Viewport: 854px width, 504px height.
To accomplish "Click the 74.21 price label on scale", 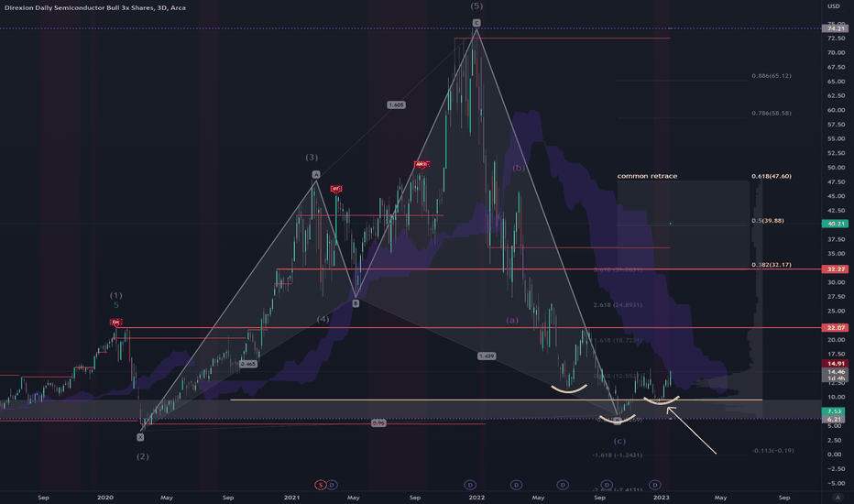I will [836, 28].
